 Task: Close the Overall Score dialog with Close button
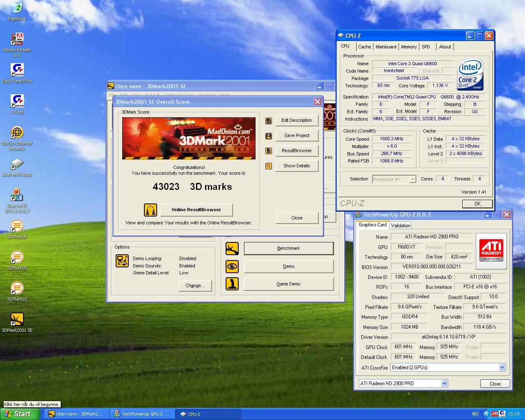[297, 218]
